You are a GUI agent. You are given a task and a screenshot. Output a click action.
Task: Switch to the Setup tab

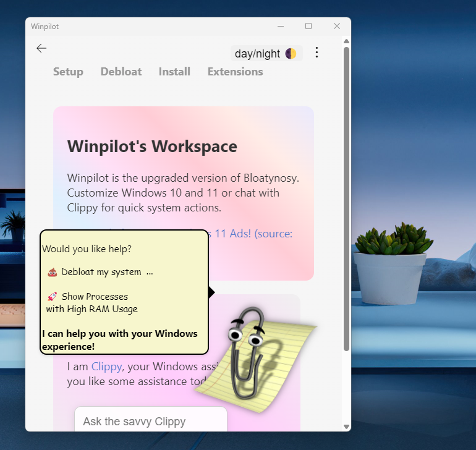pyautogui.click(x=68, y=72)
